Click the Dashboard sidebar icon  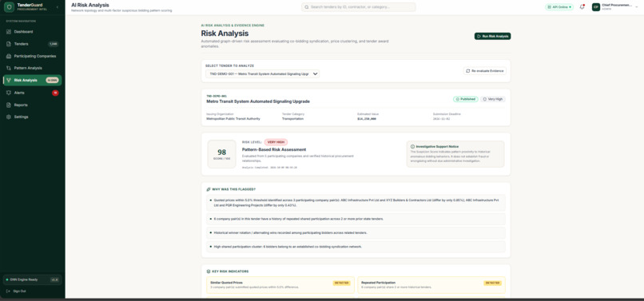click(x=9, y=32)
